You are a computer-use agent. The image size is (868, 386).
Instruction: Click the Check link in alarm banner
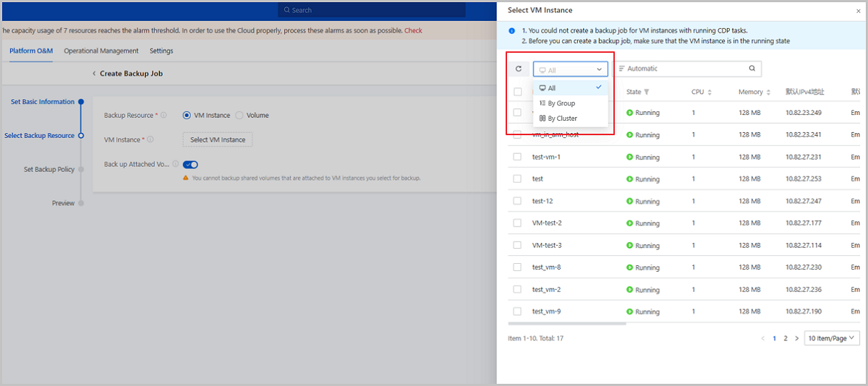click(413, 30)
